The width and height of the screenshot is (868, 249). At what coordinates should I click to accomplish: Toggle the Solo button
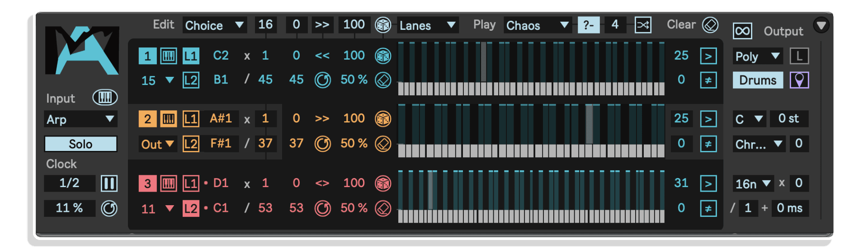[80, 144]
